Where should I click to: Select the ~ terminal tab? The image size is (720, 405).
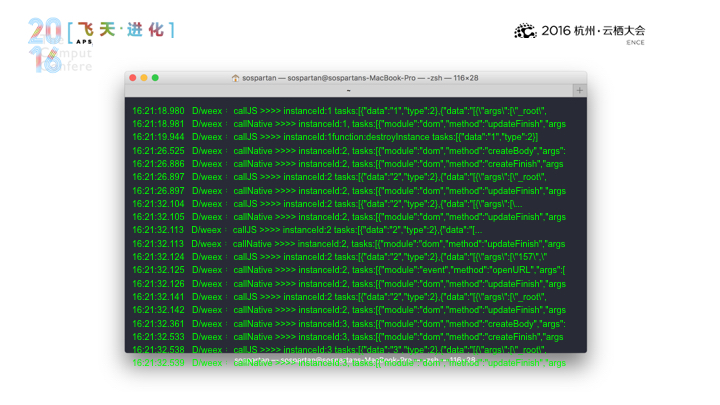pos(349,90)
